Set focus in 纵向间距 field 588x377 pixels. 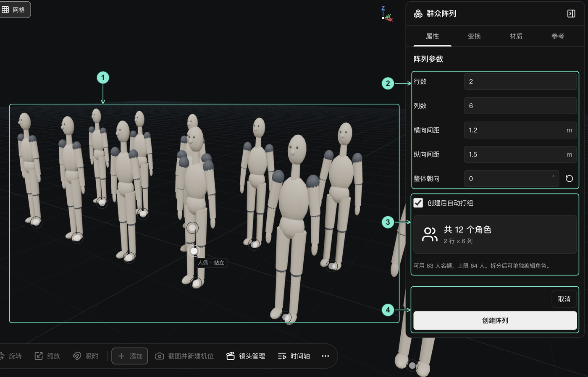tap(520, 154)
